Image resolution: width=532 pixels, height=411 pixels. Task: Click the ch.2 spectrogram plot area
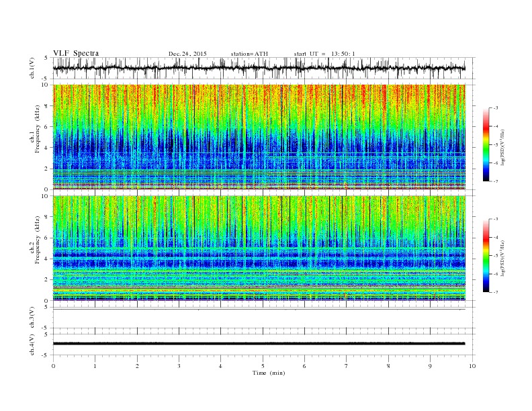[x=259, y=248]
